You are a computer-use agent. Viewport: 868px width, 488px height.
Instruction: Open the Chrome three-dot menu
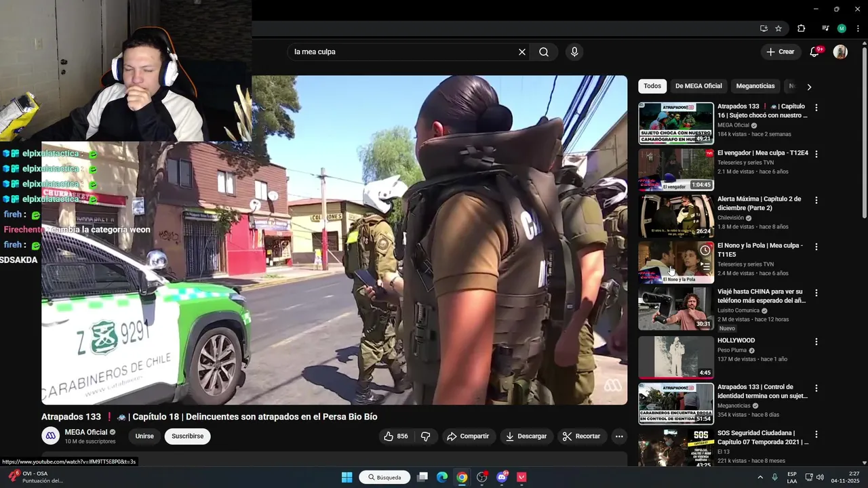tap(858, 28)
